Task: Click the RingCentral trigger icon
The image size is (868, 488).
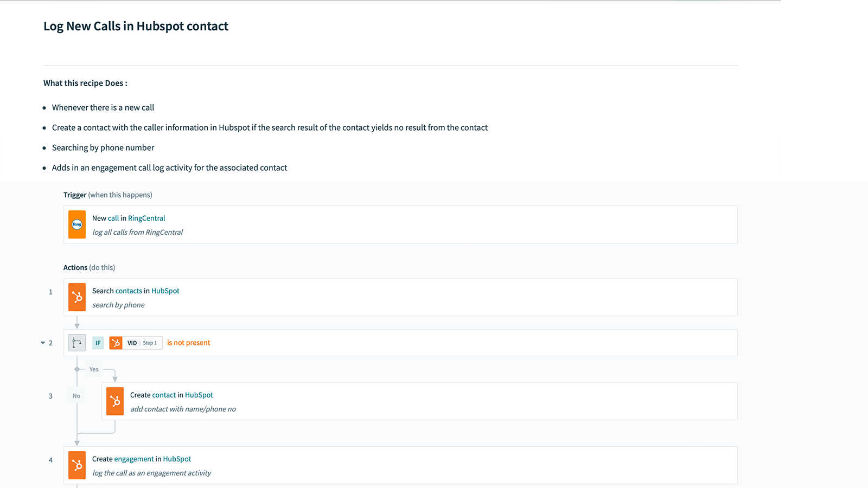Action: click(x=77, y=224)
